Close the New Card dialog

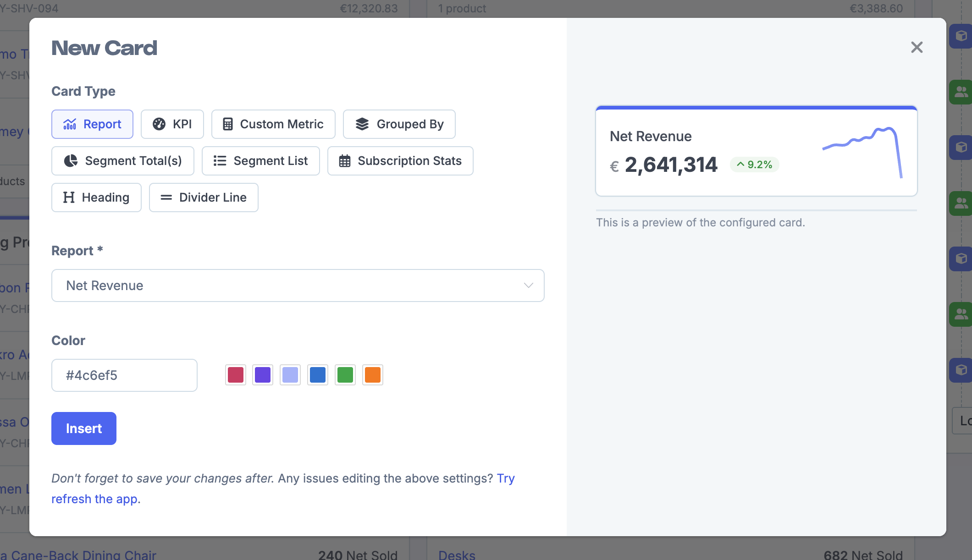(x=917, y=47)
